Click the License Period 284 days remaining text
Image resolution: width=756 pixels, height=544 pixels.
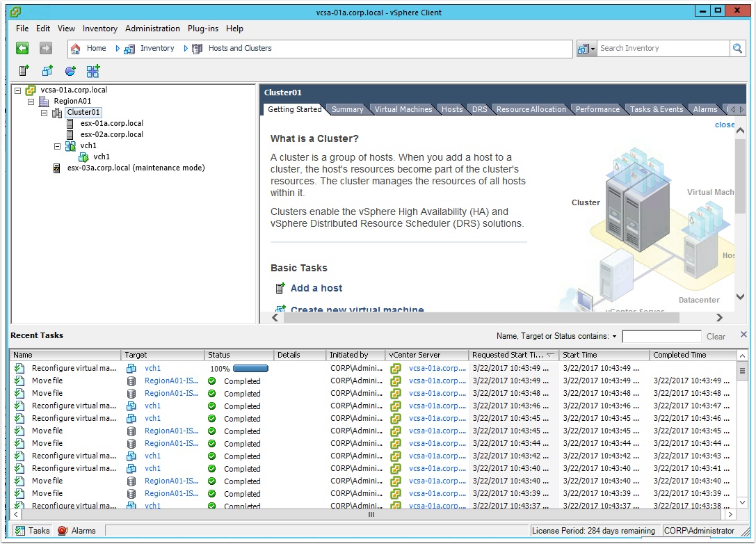(x=593, y=531)
